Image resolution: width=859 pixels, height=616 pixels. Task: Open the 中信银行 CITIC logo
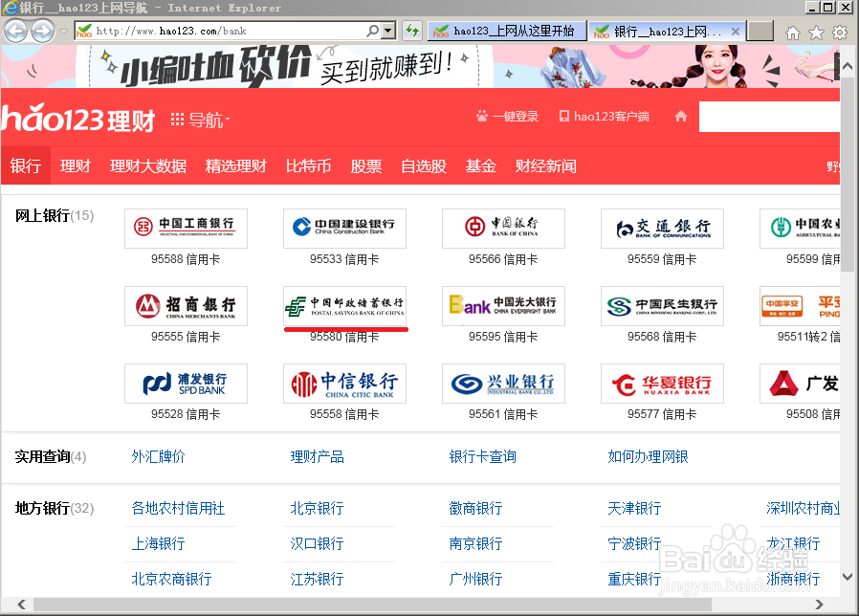click(x=344, y=384)
